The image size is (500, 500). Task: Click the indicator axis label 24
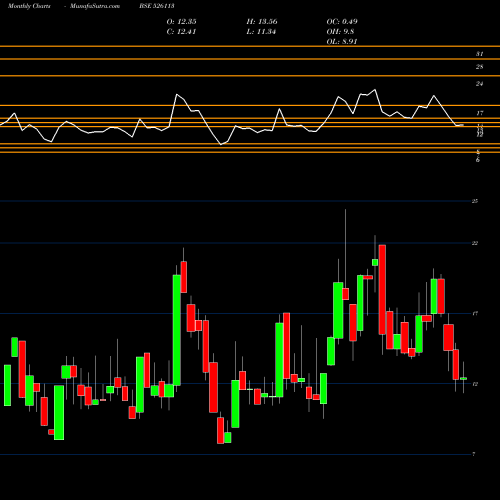click(479, 84)
